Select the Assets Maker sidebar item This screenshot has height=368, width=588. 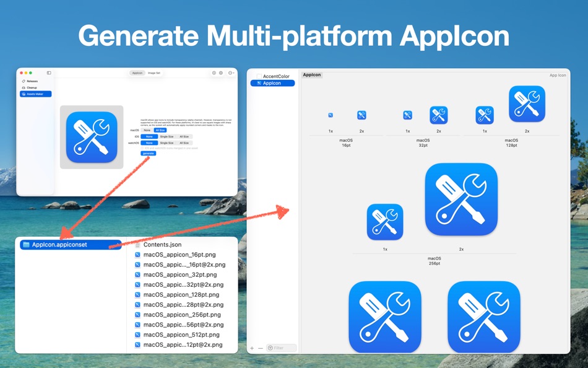click(32, 94)
